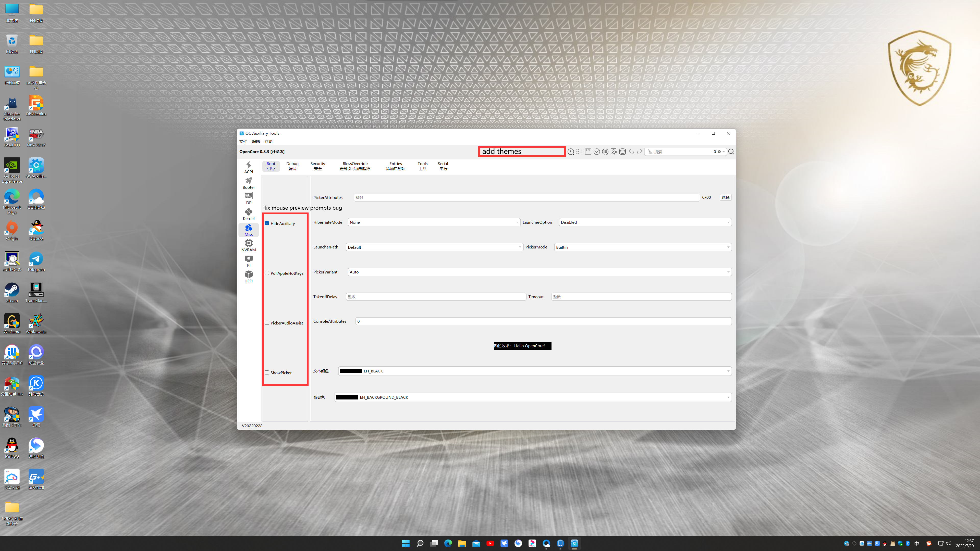Enable the PollAppleHotKeys checkbox
980x551 pixels.
(267, 273)
